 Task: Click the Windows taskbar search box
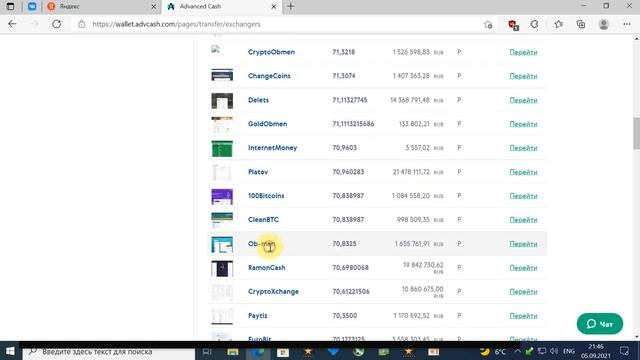(x=109, y=351)
